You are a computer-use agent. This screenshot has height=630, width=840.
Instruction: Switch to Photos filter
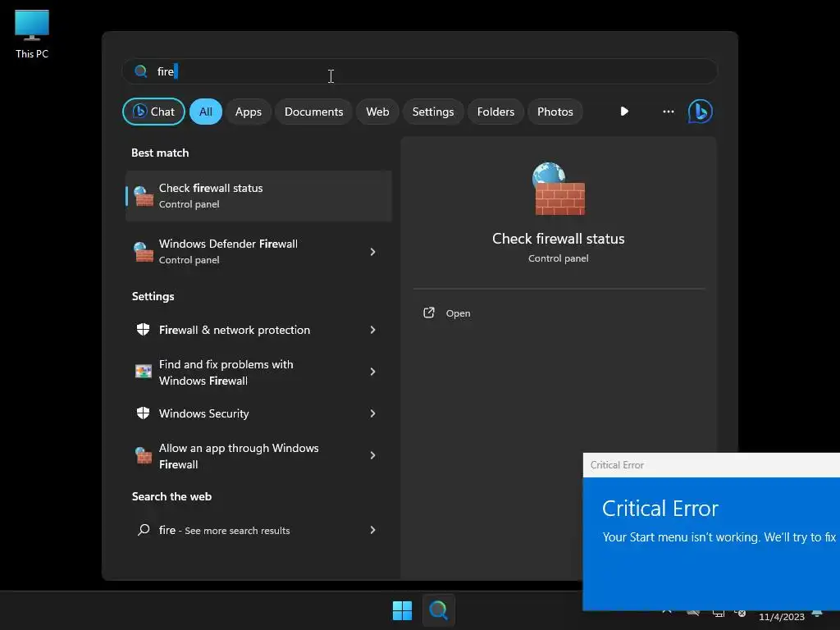pyautogui.click(x=555, y=112)
